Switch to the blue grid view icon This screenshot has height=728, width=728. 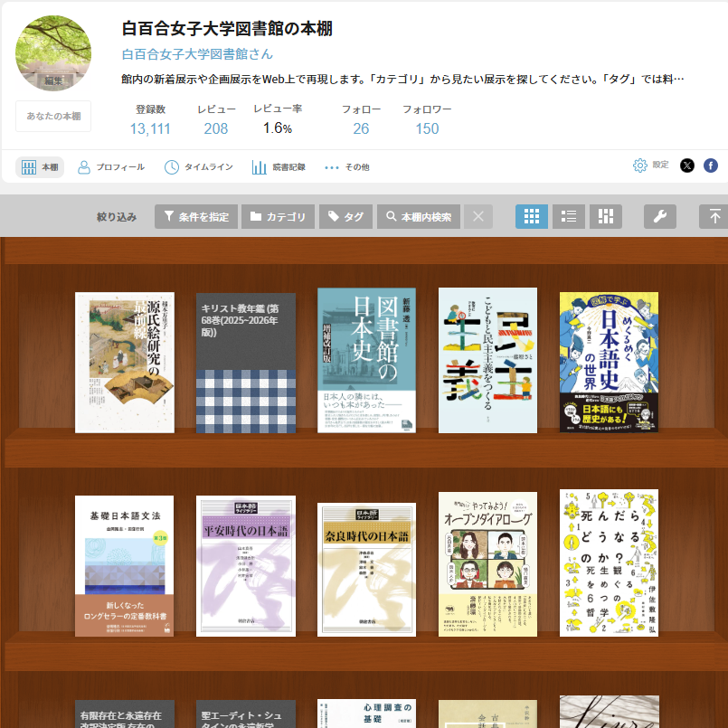pos(531,216)
